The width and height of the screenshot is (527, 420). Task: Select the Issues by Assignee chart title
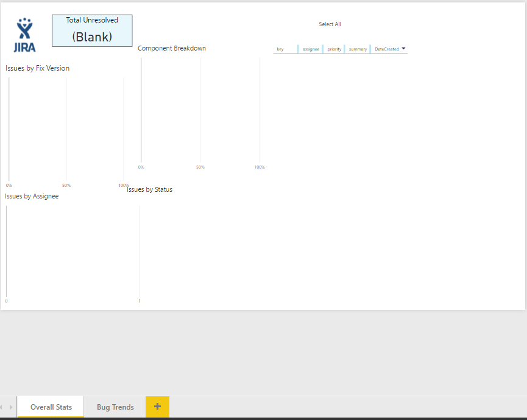coord(32,196)
